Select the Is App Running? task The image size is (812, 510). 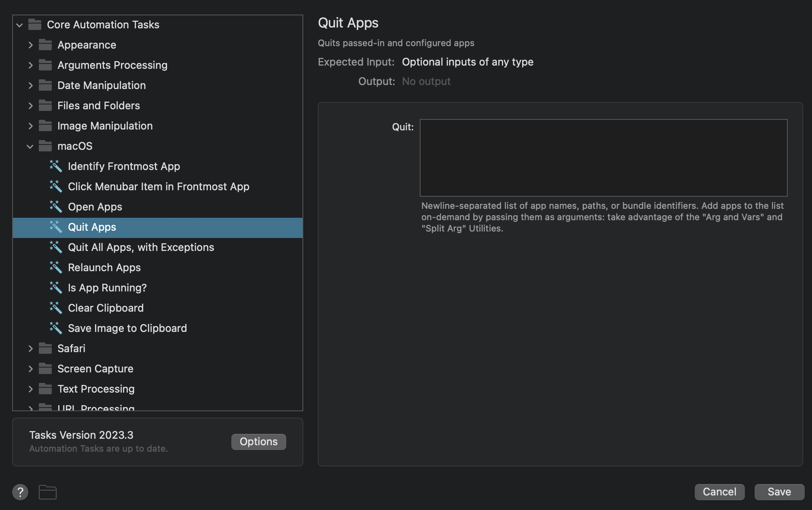tap(107, 288)
